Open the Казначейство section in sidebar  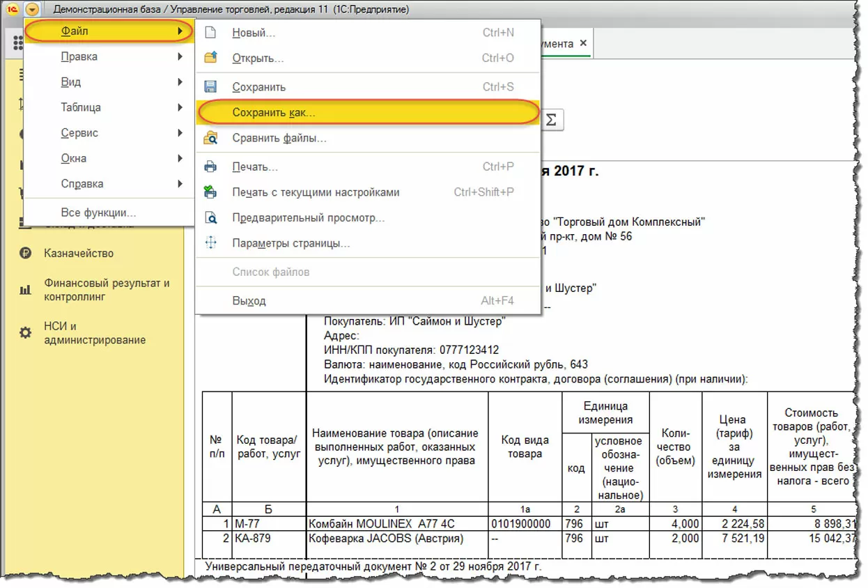(78, 254)
